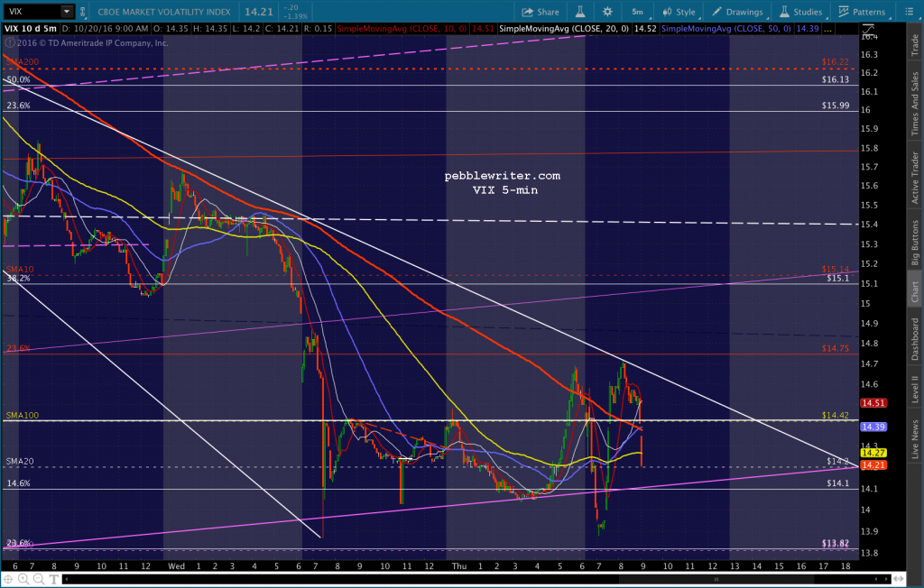The image size is (924, 588).
Task: Click the $14.42 SMA100 price label
Action: 836,415
